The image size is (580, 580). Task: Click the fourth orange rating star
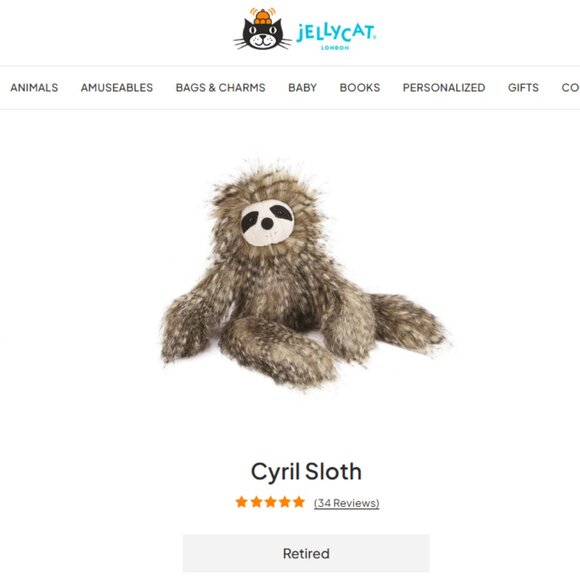[284, 502]
